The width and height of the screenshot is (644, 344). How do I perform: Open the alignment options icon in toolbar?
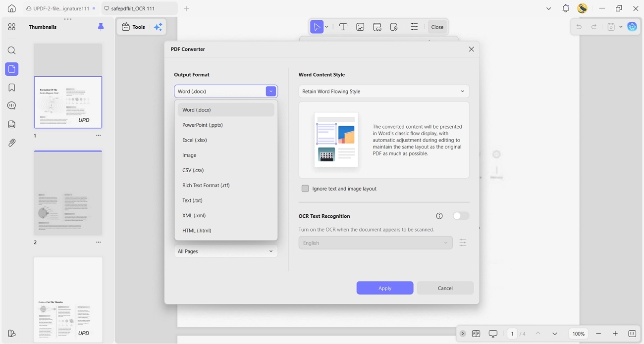tap(414, 27)
